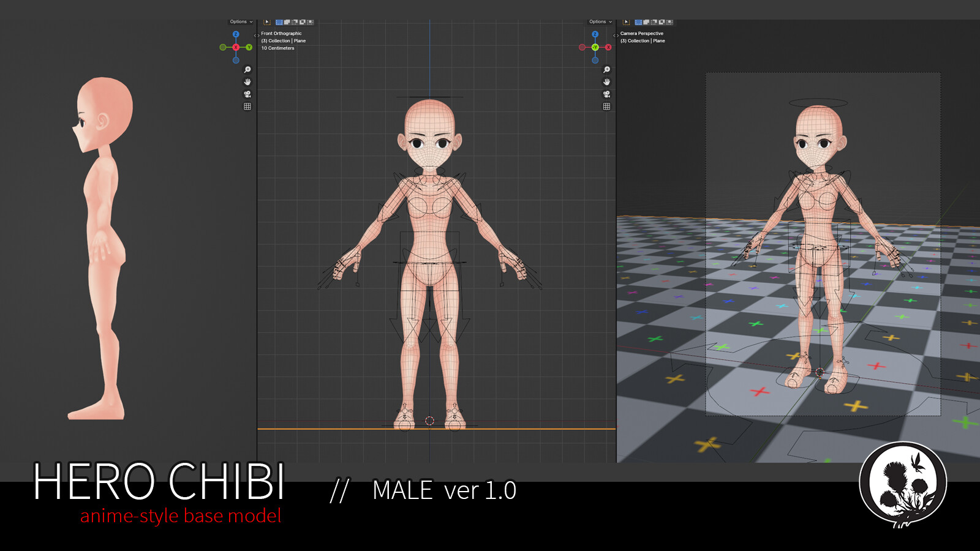Choose Extend selection mode in Camera viewport header
The width and height of the screenshot is (980, 551).
pyautogui.click(x=647, y=22)
